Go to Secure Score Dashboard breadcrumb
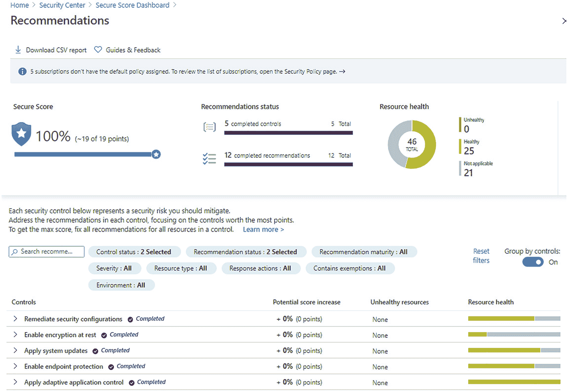Screen dimensions: 568x392 [132, 5]
